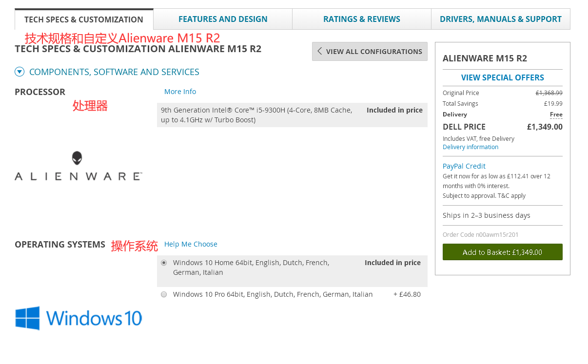Click the Operating Systems section heading
588x364 pixels.
pyautogui.click(x=60, y=245)
